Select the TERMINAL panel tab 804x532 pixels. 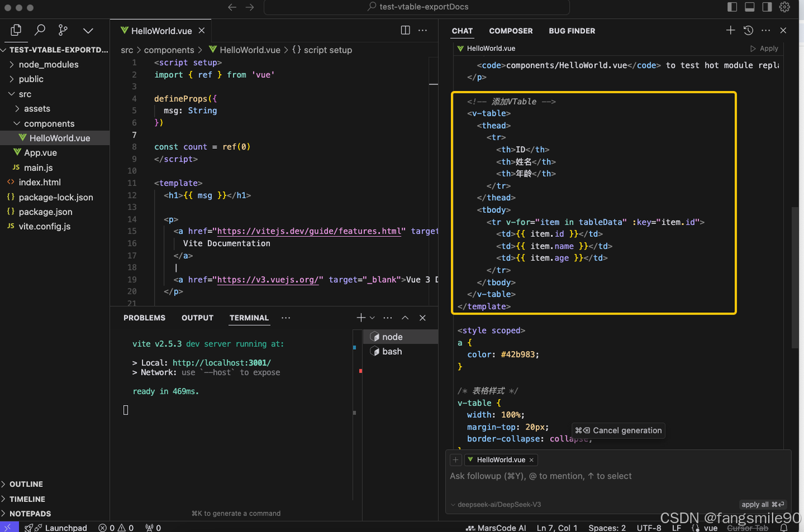(x=249, y=318)
